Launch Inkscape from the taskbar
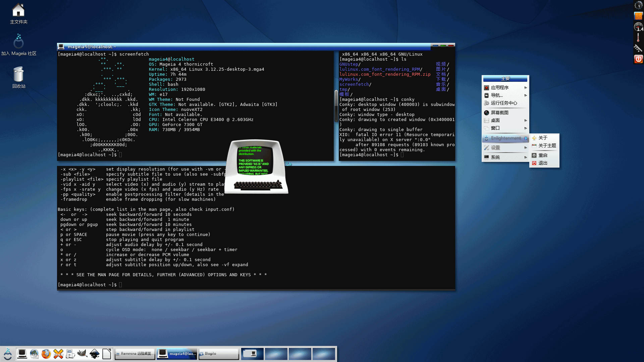This screenshot has width=644, height=362. point(95,354)
